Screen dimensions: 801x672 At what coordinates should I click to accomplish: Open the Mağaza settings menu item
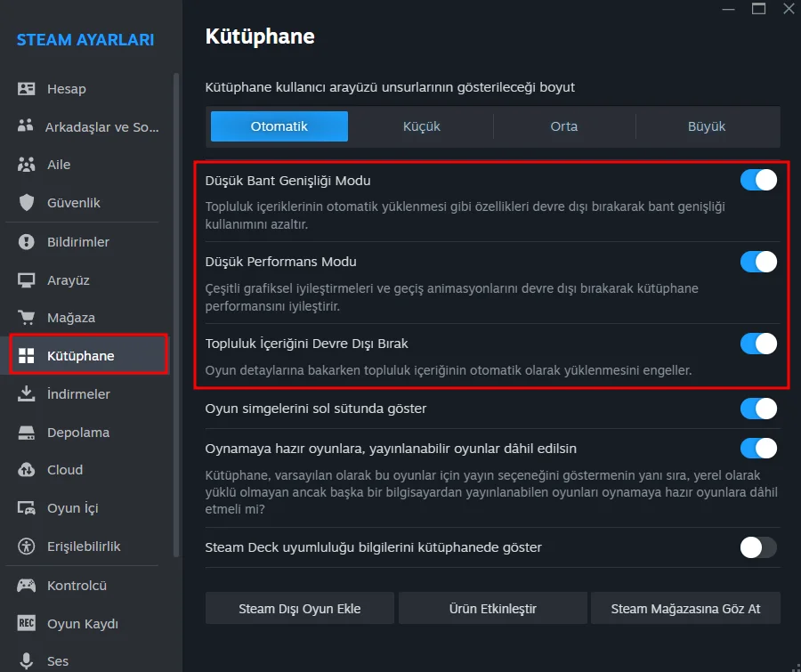coord(71,318)
